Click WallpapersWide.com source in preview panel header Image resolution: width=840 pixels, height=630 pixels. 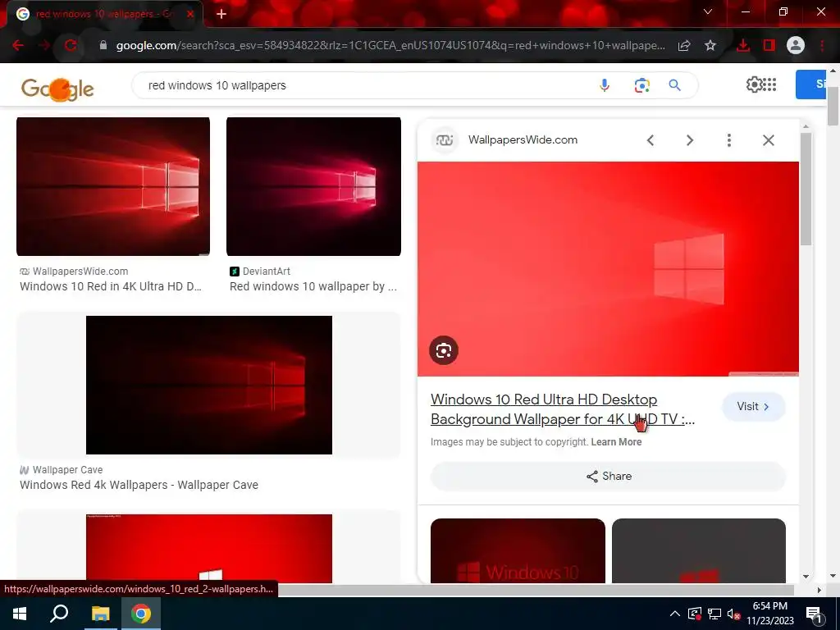(523, 139)
